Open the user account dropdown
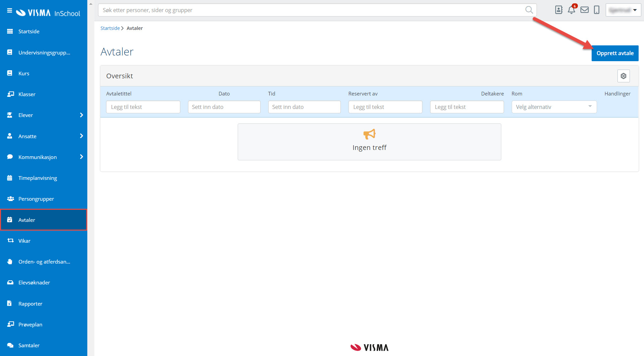This screenshot has width=644, height=356. point(623,10)
